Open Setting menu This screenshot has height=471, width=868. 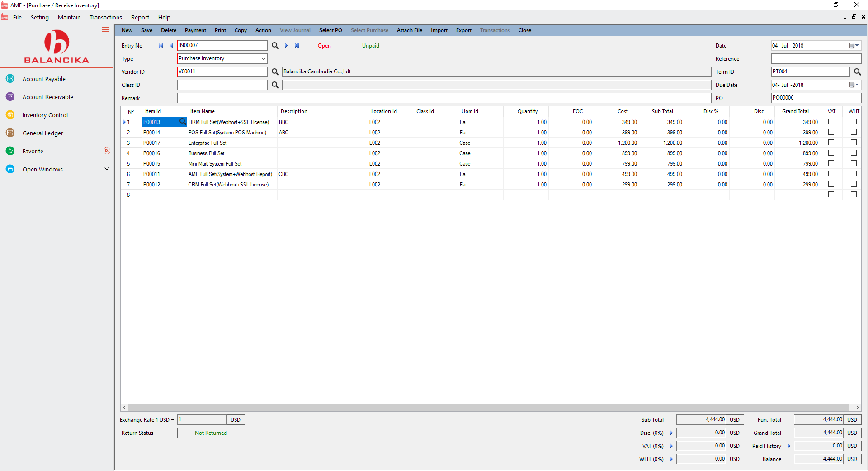[x=40, y=17]
